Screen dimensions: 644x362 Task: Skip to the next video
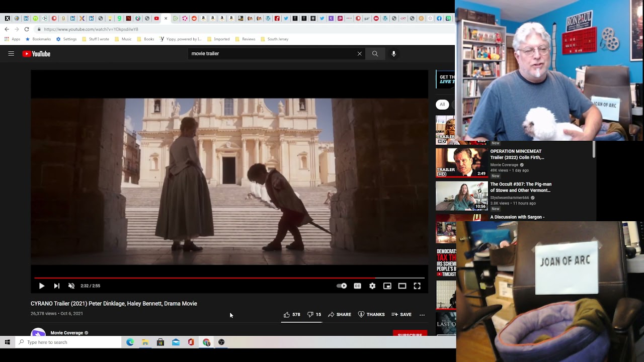point(57,286)
